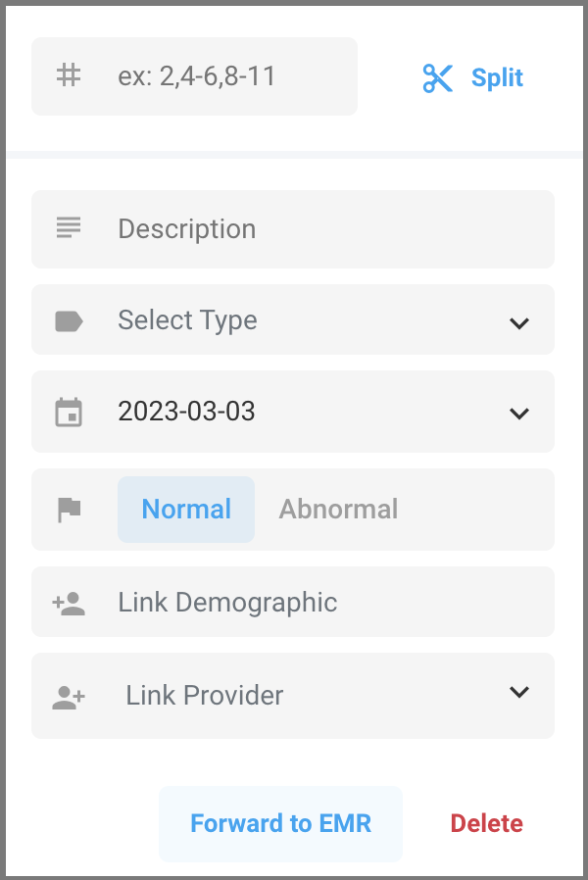Image resolution: width=588 pixels, height=880 pixels.
Task: Click the hash page-range icon
Action: coord(69,75)
